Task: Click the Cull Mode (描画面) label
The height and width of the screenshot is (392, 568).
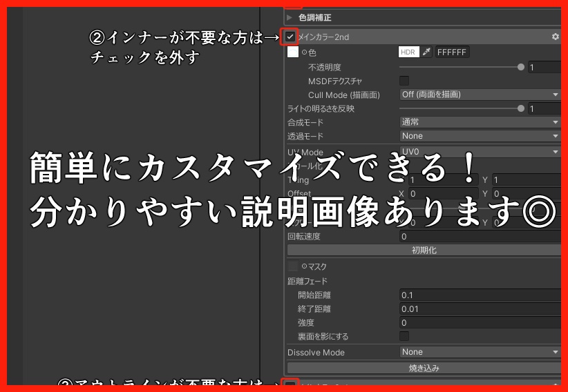Action: pyautogui.click(x=343, y=95)
